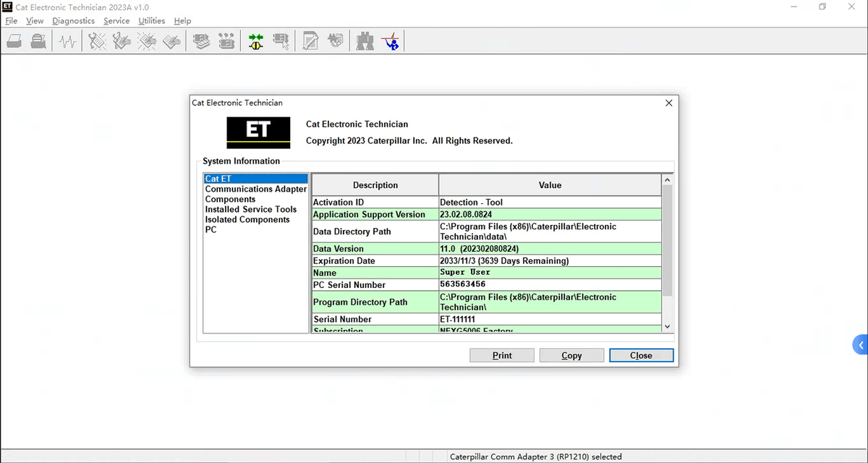The height and width of the screenshot is (463, 868).
Task: Open the Utilities menu
Action: [152, 21]
